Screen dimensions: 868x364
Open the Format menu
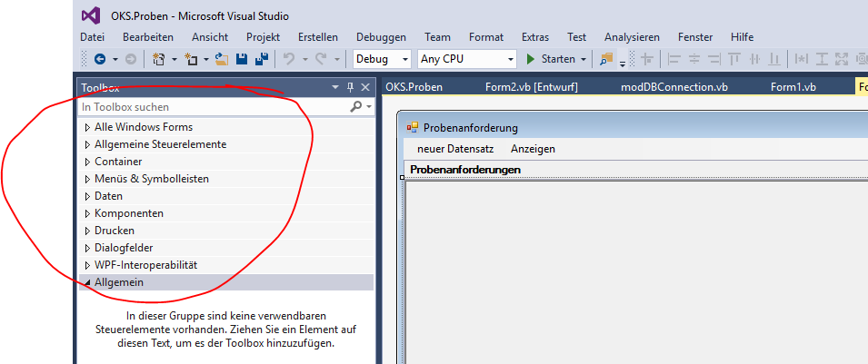click(x=486, y=37)
